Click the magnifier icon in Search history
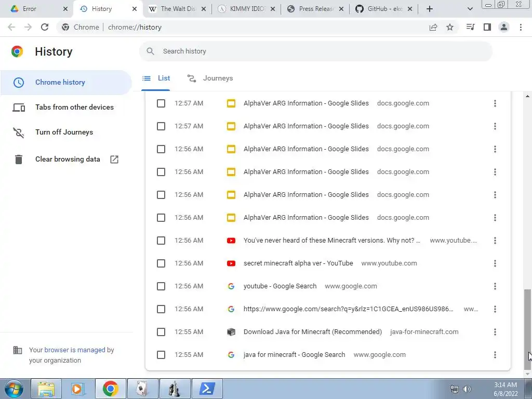 click(150, 51)
